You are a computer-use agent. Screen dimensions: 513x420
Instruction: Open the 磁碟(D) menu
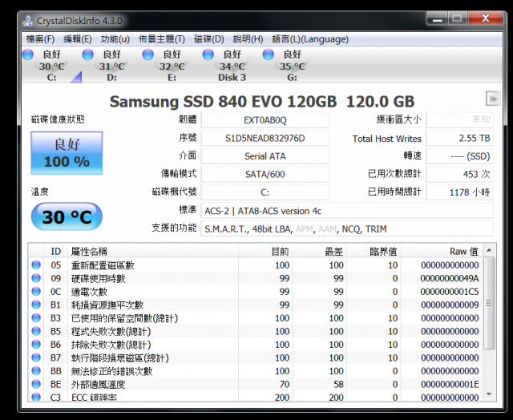208,39
